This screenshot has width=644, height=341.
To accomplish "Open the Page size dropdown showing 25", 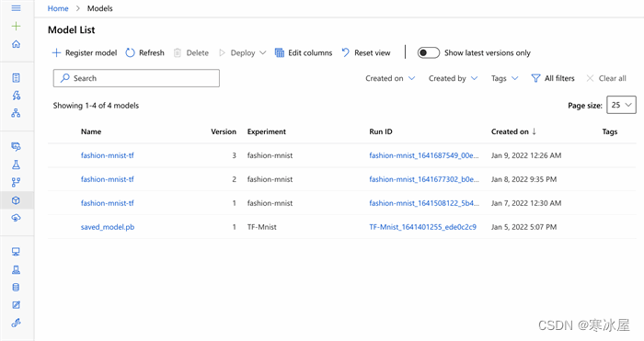I will 621,105.
